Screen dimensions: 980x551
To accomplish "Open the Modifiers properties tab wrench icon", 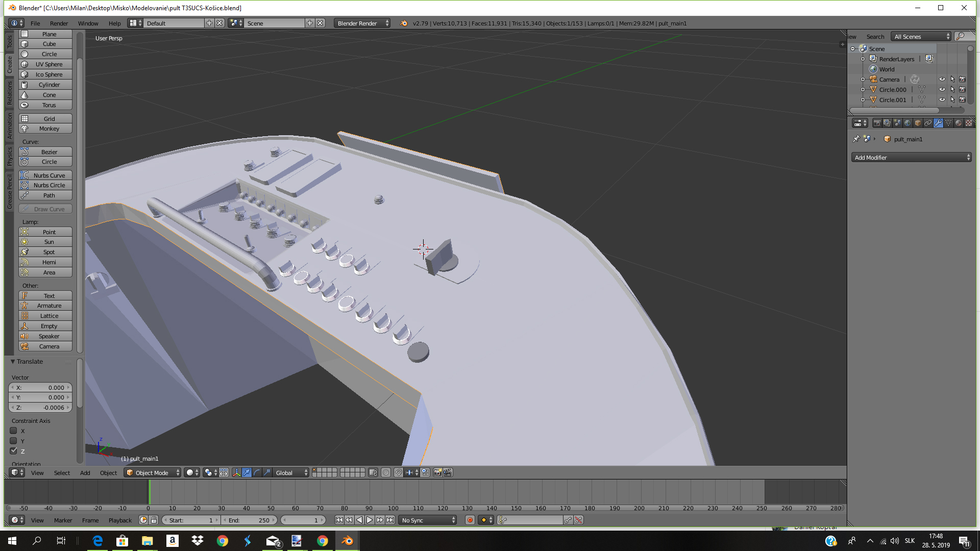I will point(938,123).
